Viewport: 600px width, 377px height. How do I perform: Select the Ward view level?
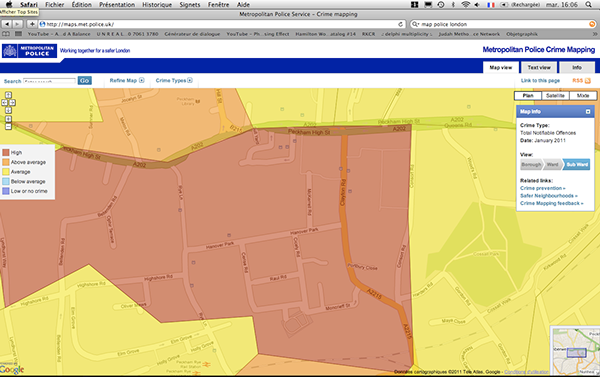coord(553,165)
